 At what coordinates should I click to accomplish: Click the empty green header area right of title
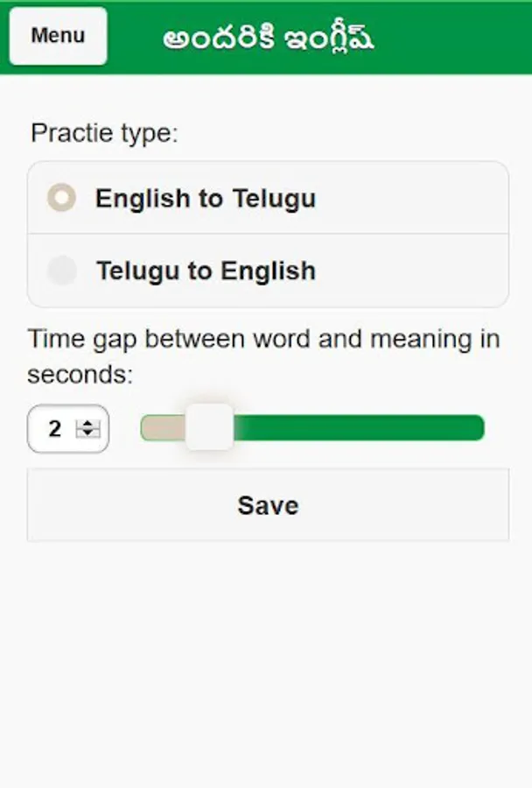tap(455, 39)
